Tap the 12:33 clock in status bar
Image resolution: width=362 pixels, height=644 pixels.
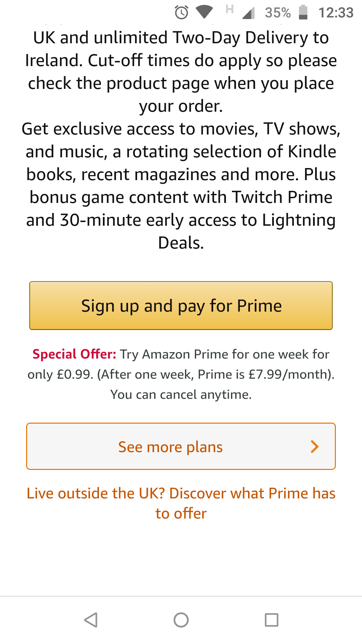(336, 13)
